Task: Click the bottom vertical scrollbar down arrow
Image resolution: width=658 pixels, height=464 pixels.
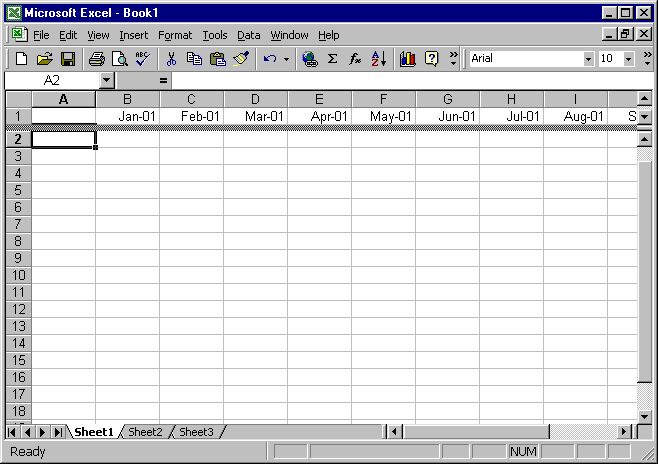Action: click(x=644, y=416)
